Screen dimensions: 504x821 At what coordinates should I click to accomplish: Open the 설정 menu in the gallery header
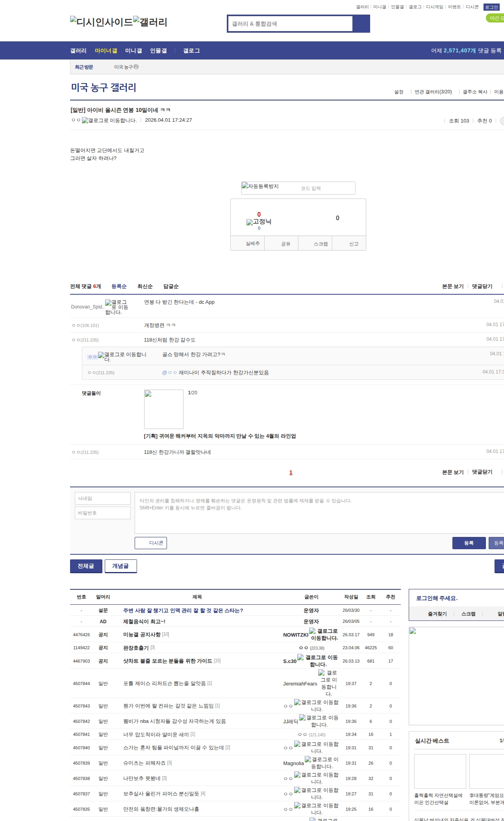pyautogui.click(x=398, y=92)
